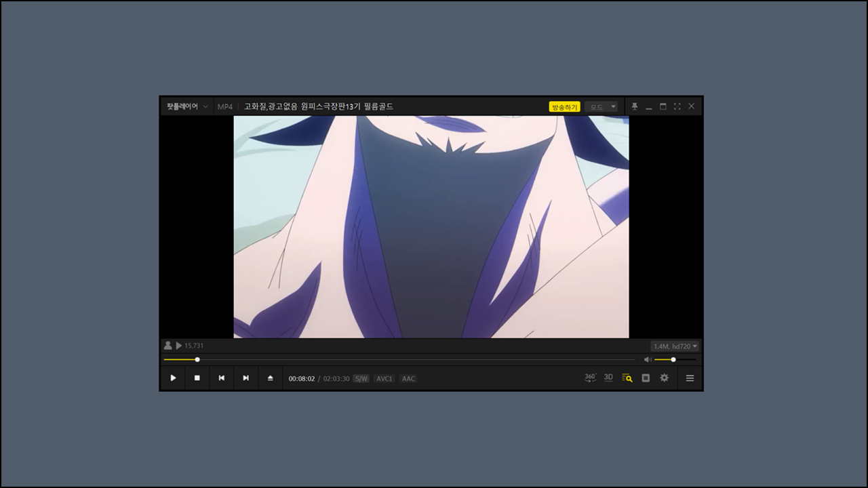Switch to fullscreen with the expand icon
Image resolution: width=868 pixels, height=488 pixels.
(x=677, y=106)
